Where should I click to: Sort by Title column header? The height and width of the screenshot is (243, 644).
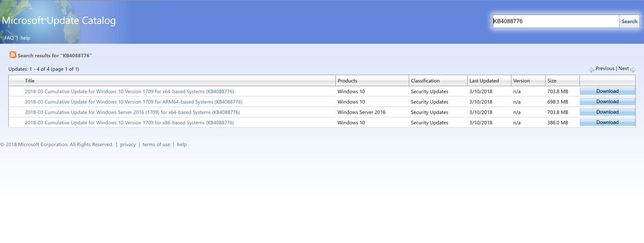(x=30, y=81)
